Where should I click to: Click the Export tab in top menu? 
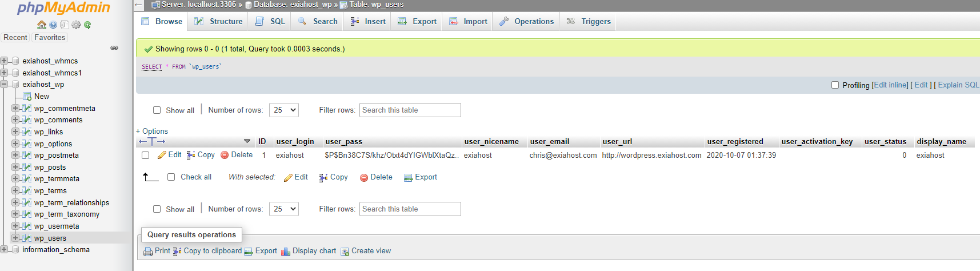coord(418,21)
